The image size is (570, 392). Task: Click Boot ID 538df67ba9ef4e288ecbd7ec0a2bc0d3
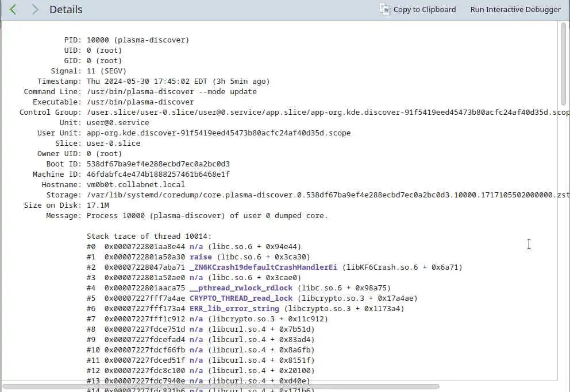pos(158,164)
